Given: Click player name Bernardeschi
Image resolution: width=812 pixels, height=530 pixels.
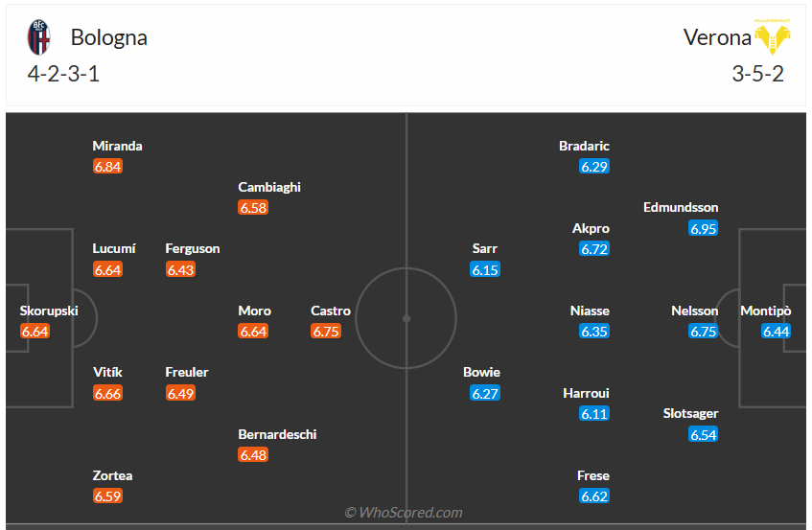Looking at the screenshot, I should [x=277, y=434].
